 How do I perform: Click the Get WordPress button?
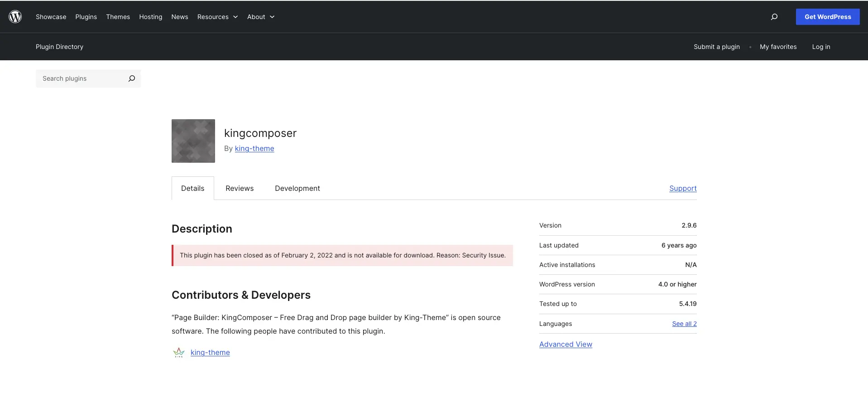828,17
